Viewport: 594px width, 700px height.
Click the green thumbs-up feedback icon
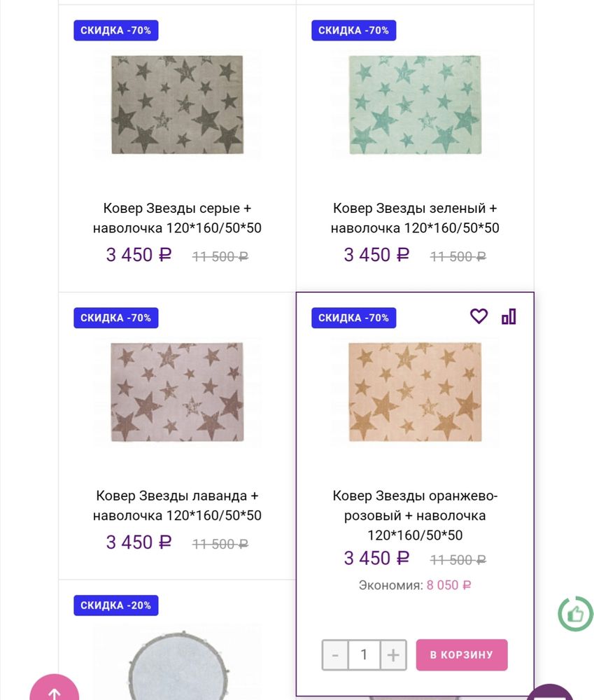[575, 615]
